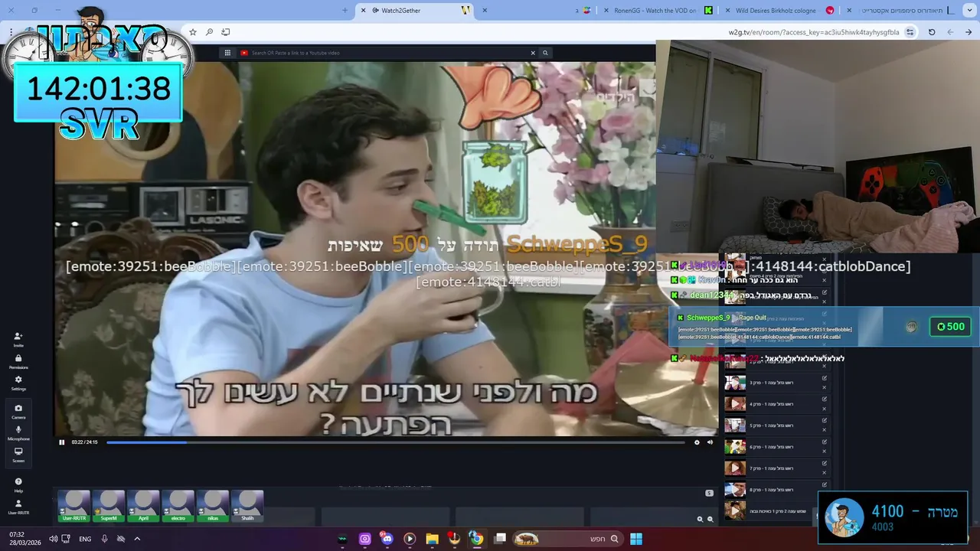Click the 500 kicks gift badge
980x551 pixels.
(950, 327)
